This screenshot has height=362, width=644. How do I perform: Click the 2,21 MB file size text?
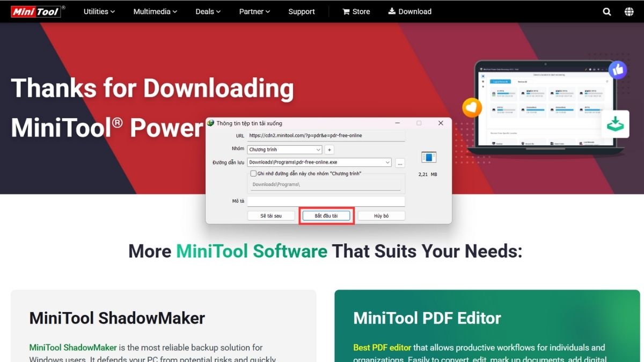coord(428,174)
